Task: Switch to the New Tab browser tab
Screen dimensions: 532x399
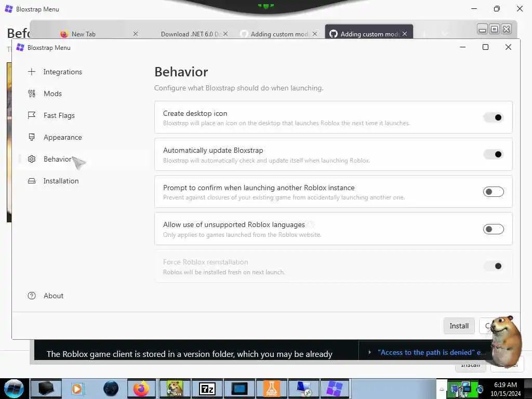Action: [84, 34]
